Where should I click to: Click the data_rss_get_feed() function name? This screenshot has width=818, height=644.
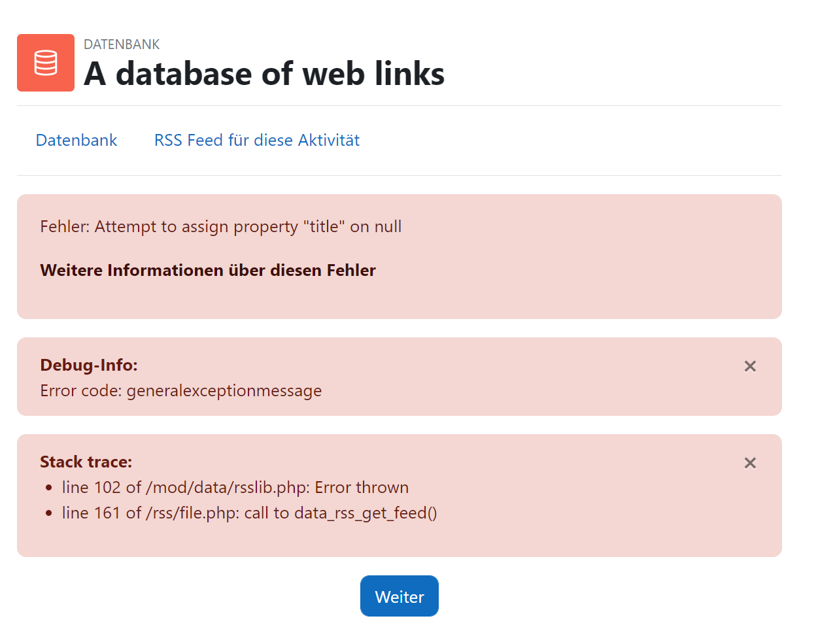366,513
